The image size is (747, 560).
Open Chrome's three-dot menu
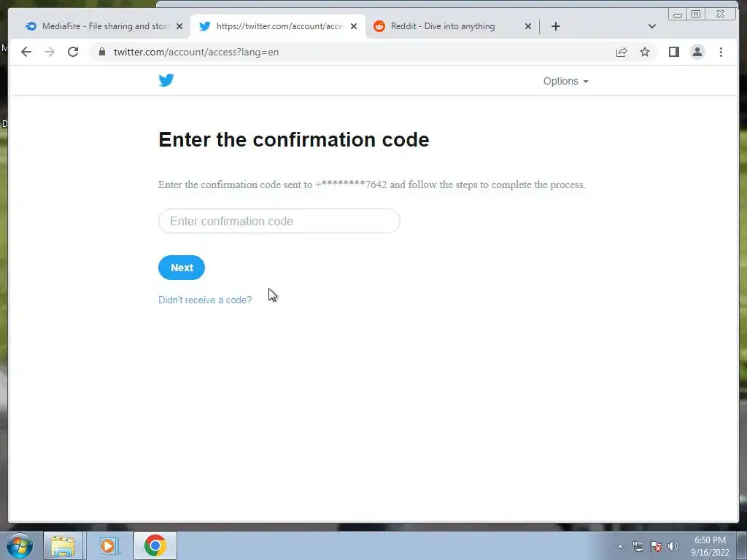pos(721,52)
